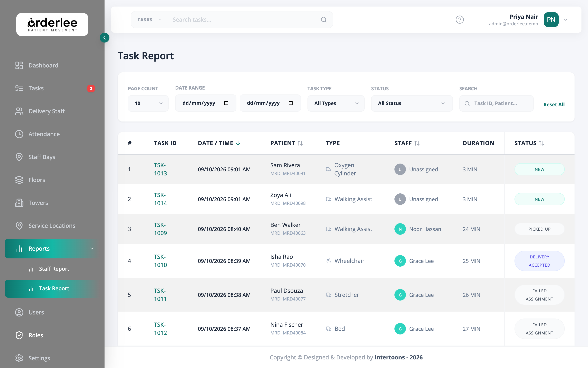Click the orderlee Patient Movement logo
This screenshot has width=588, height=368.
tap(52, 25)
